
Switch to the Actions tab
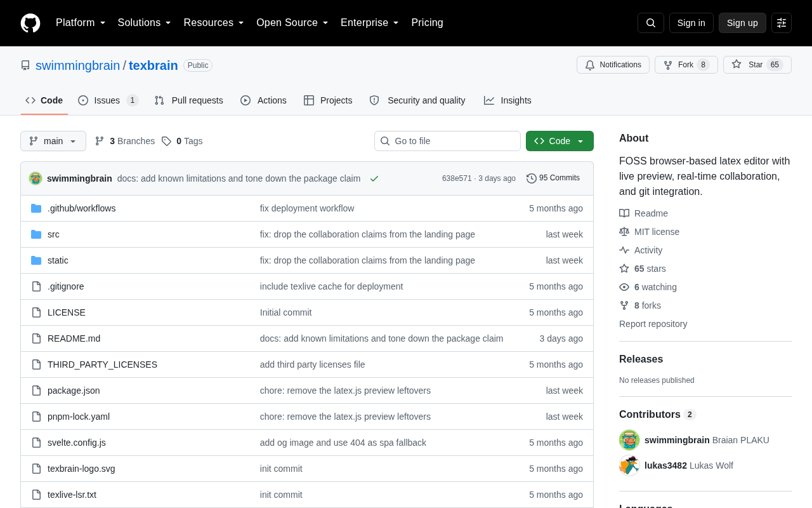[263, 100]
